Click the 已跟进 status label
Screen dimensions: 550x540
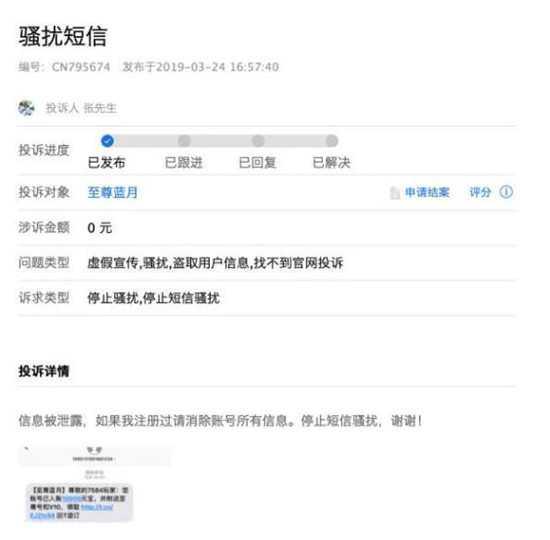pos(184,163)
